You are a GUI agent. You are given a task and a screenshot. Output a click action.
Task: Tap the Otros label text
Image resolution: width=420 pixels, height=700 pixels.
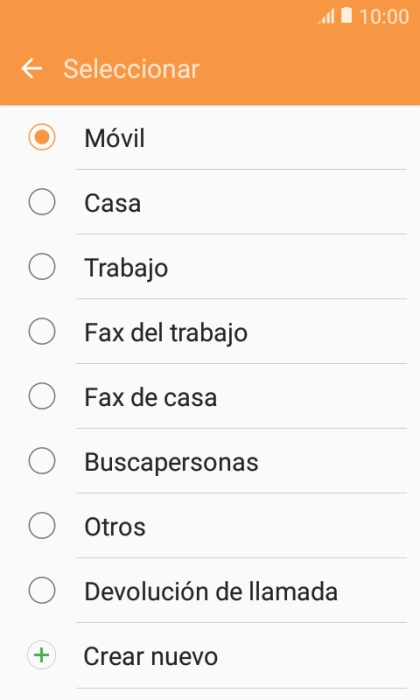coord(115,527)
